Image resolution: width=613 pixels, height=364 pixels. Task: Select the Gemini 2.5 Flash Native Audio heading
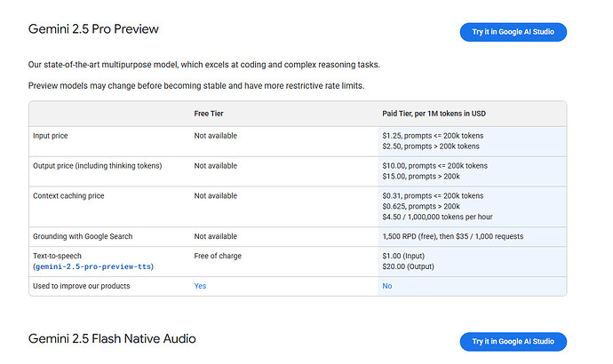pos(112,338)
